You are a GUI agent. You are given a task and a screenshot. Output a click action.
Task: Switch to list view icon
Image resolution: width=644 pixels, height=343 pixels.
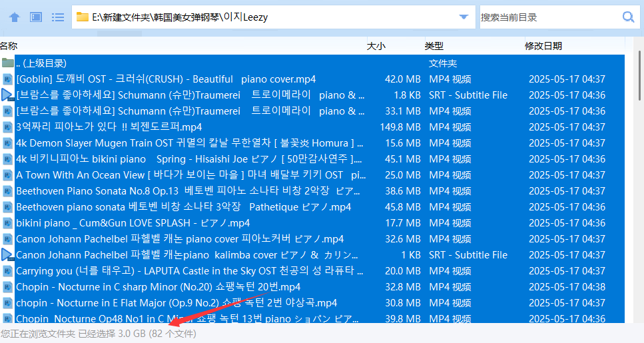pos(58,17)
